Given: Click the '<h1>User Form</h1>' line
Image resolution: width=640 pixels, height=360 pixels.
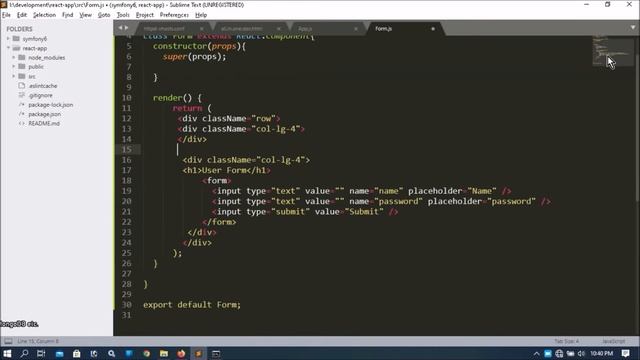Looking at the screenshot, I should 227,171.
